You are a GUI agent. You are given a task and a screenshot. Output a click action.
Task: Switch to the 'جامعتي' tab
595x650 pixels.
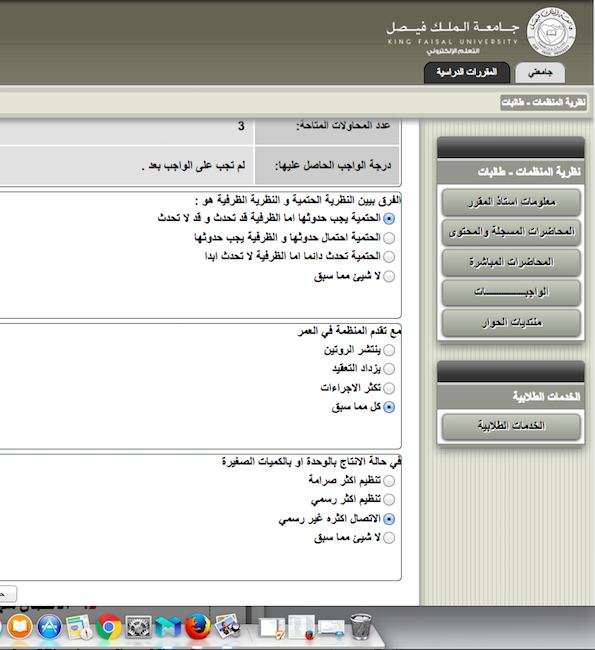540,73
